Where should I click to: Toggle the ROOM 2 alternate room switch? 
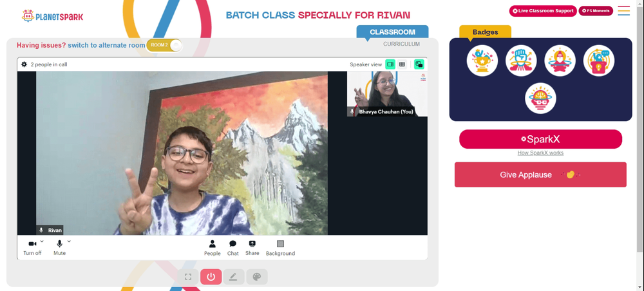coord(164,45)
